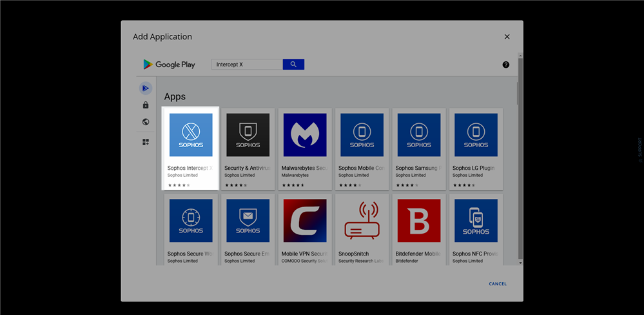Select the SnoopSnitch router icon
Viewport: 644px width, 315px height.
[x=362, y=221]
